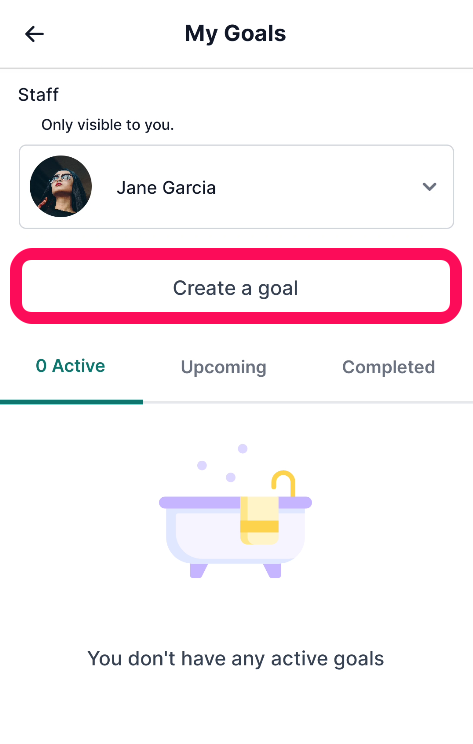Expand the staff dropdown chevron

coord(429,186)
